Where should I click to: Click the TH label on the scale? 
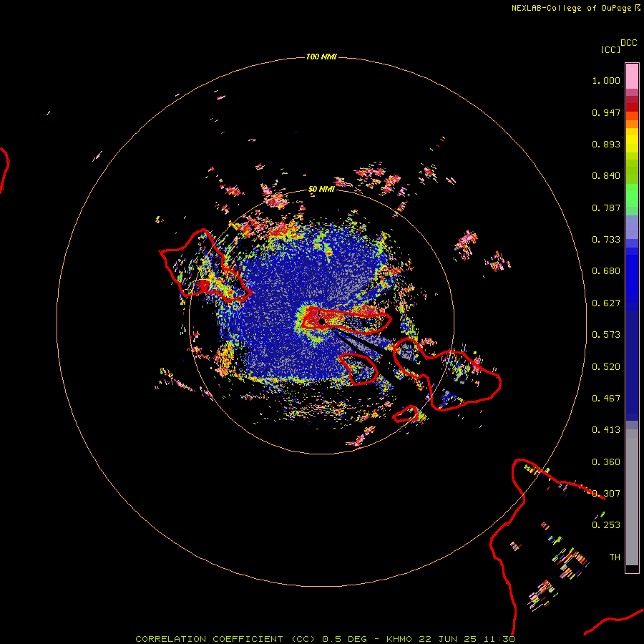pos(615,557)
